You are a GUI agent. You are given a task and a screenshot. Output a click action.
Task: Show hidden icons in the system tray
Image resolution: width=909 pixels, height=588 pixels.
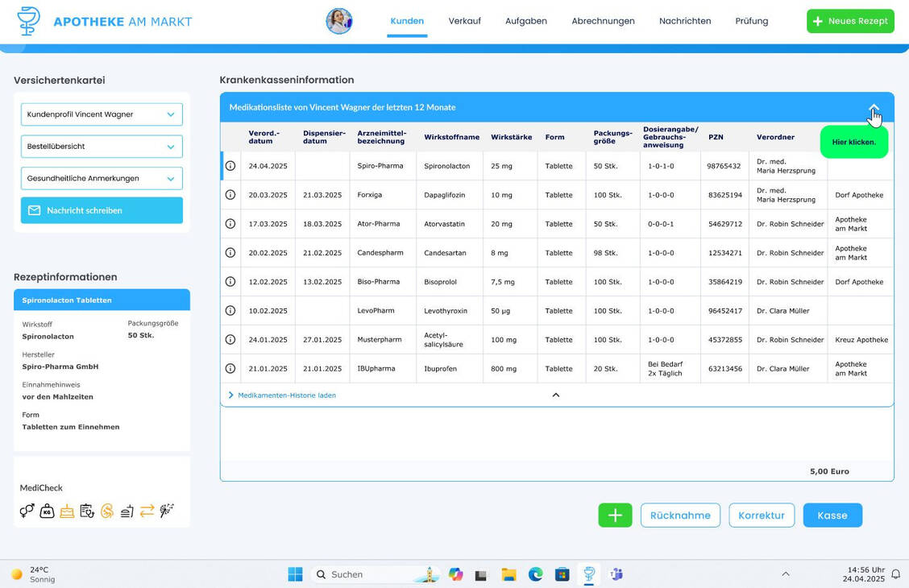click(786, 574)
